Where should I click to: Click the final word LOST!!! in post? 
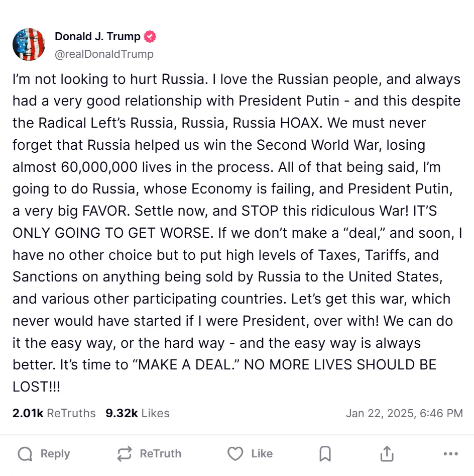(36, 387)
